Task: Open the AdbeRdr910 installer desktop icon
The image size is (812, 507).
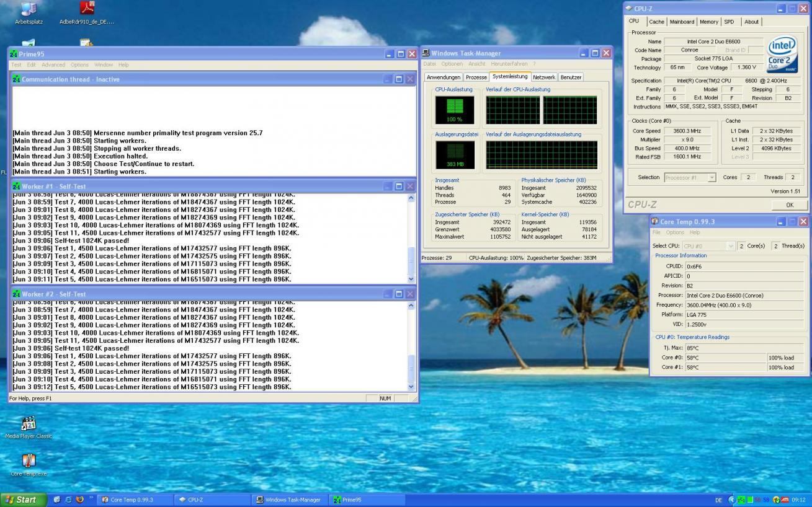Action: coord(87,12)
